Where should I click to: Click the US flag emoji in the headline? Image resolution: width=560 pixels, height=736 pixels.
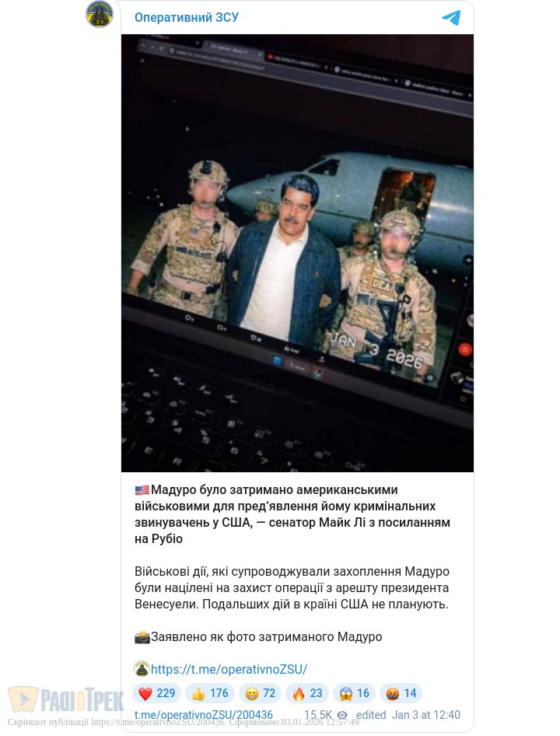point(142,490)
